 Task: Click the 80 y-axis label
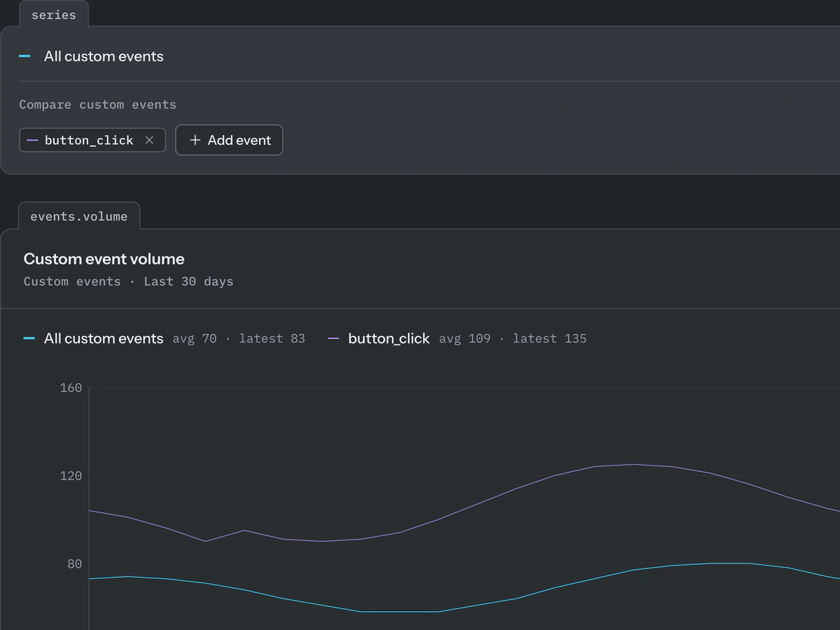click(74, 564)
